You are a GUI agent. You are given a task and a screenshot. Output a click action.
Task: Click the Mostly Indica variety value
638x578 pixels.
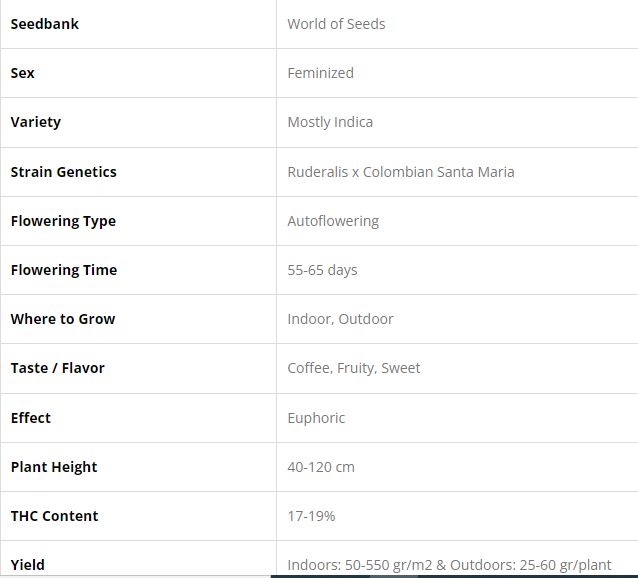click(x=330, y=122)
